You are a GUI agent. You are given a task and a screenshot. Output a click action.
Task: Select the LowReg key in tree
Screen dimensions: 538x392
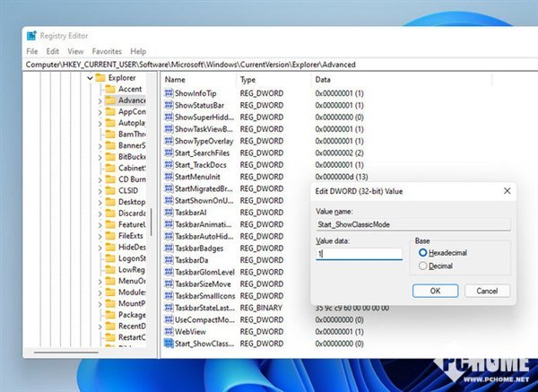(x=132, y=269)
